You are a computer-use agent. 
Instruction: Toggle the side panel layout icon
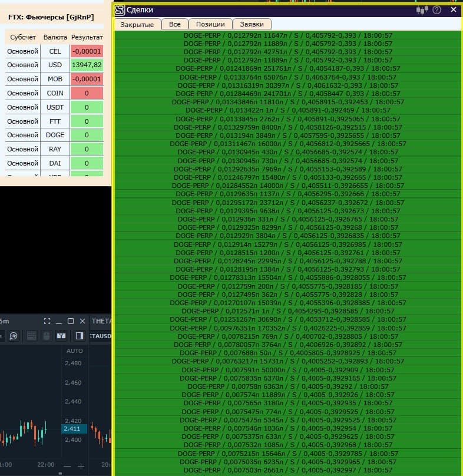click(x=80, y=336)
